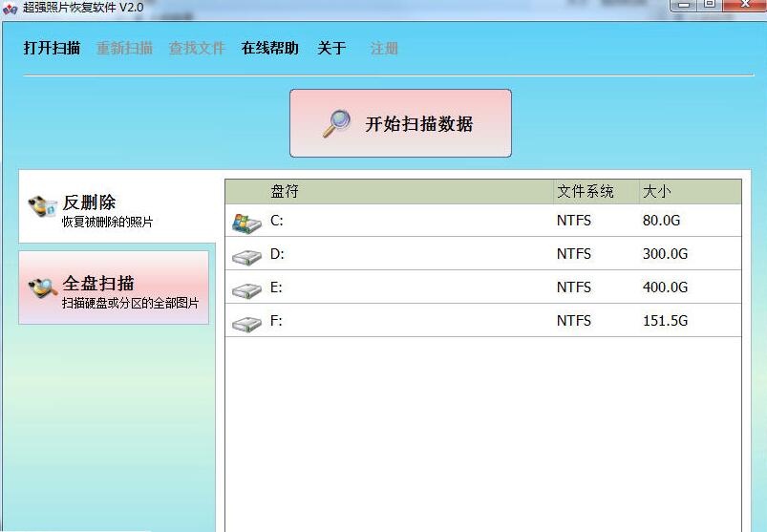Sort by the 盘符 column header
Screen dimensions: 767x532
(x=285, y=191)
